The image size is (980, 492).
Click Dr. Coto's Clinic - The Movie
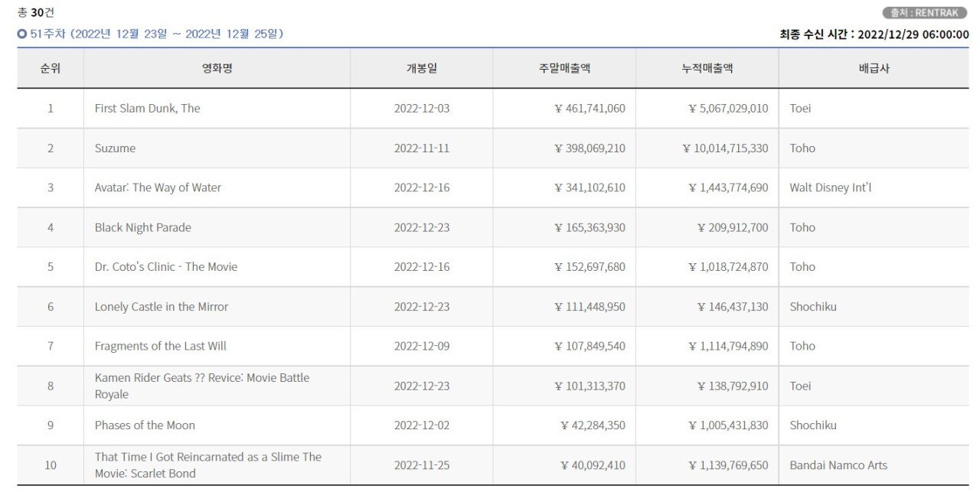pyautogui.click(x=165, y=267)
